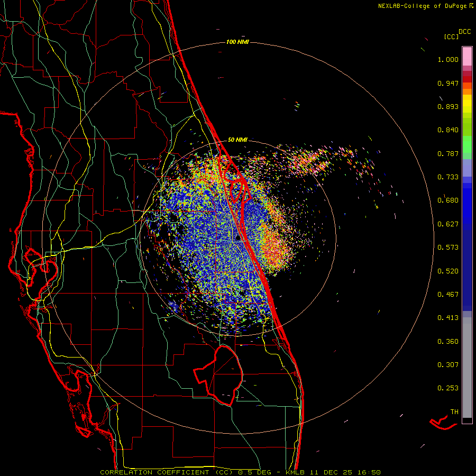Click the 0.787 scale value

tap(448, 153)
